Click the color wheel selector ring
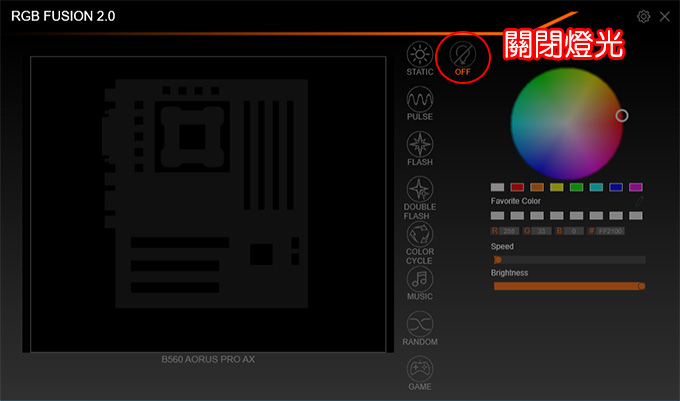The height and width of the screenshot is (401, 680). coord(622,115)
